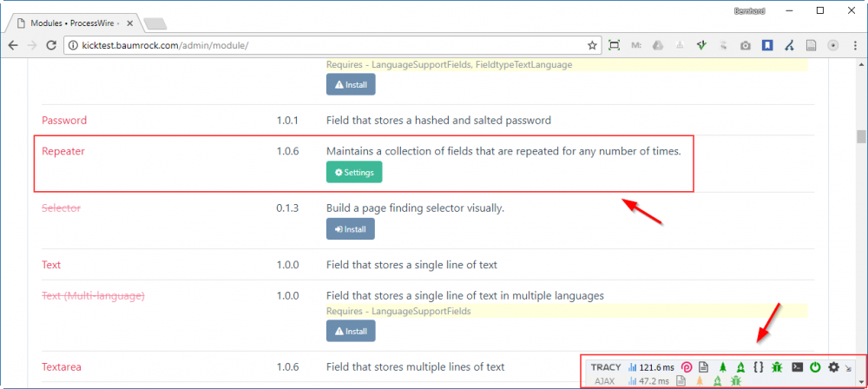The height and width of the screenshot is (389, 868).
Task: Open the Tracy 121.6 ms performance panel
Action: [x=652, y=366]
